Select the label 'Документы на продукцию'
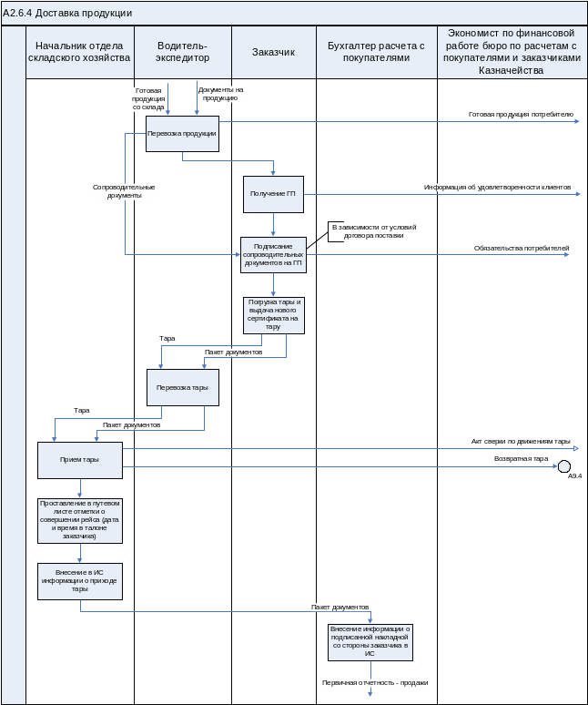The width and height of the screenshot is (588, 705). tap(220, 94)
